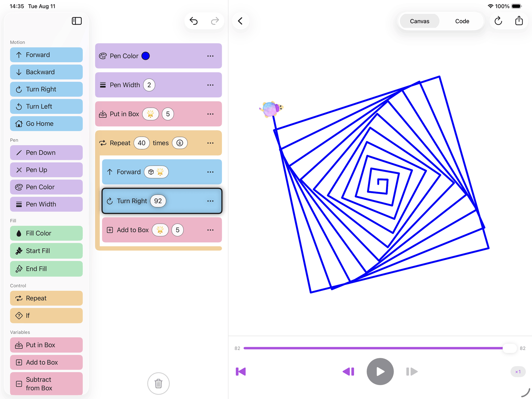Change the x1 playback speed
The height and width of the screenshot is (399, 532).
coord(518,372)
